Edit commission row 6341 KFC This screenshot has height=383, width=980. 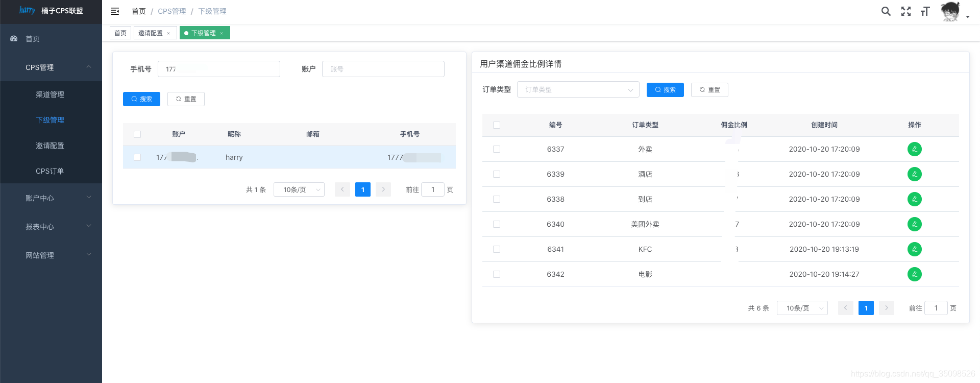pos(915,249)
